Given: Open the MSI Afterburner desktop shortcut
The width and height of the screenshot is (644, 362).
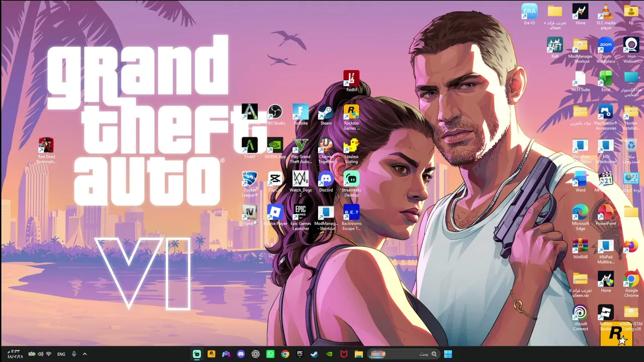Looking at the screenshot, I should click(606, 151).
